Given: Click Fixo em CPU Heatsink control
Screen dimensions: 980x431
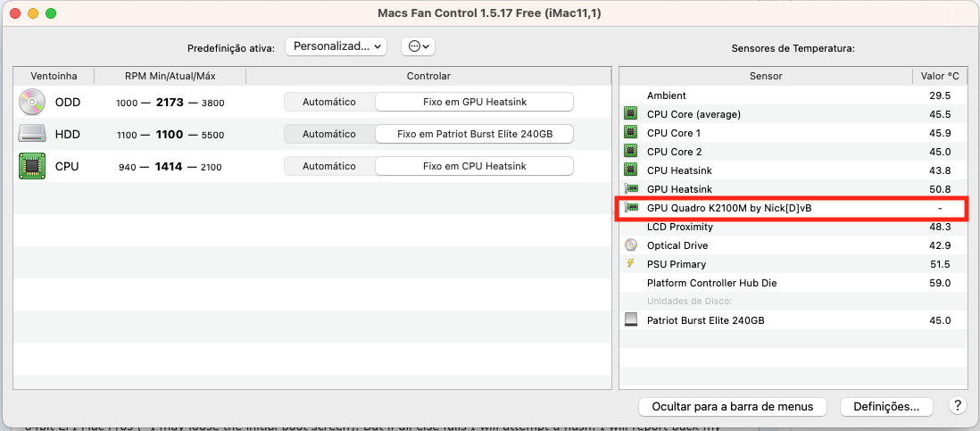Looking at the screenshot, I should [x=474, y=166].
